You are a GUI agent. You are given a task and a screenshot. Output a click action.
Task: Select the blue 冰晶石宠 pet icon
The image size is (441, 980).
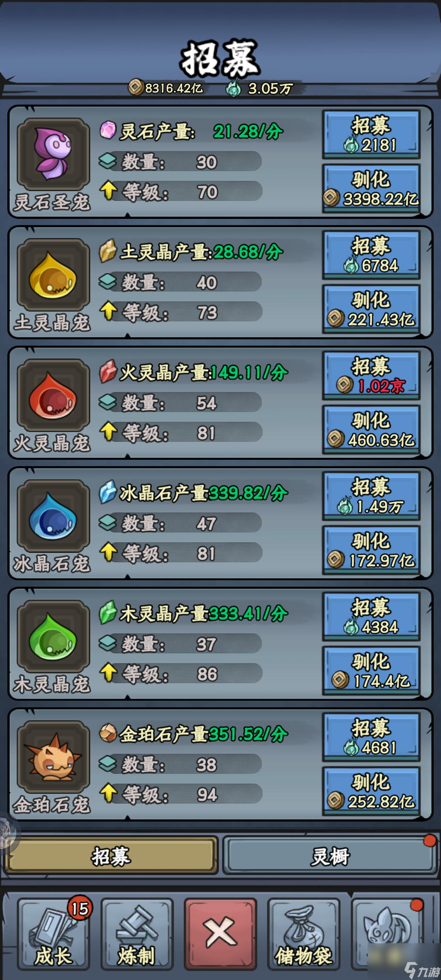[53, 516]
